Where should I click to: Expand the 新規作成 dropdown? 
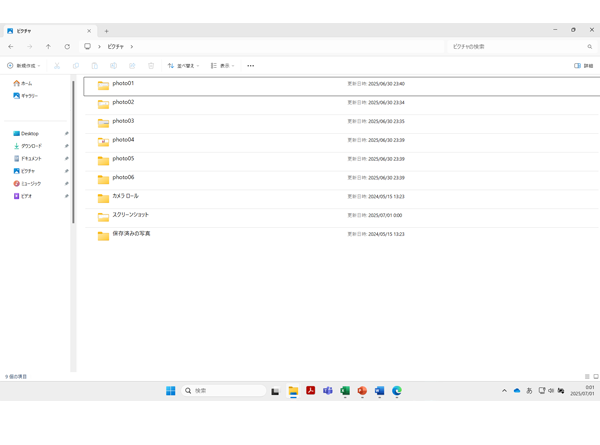[x=24, y=66]
